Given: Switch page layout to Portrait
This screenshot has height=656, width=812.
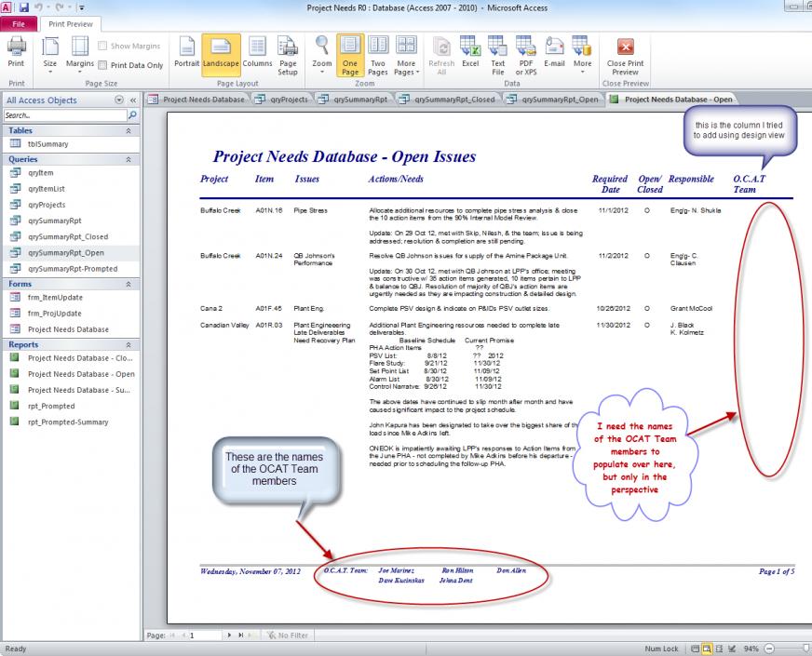Looking at the screenshot, I should pyautogui.click(x=186, y=52).
